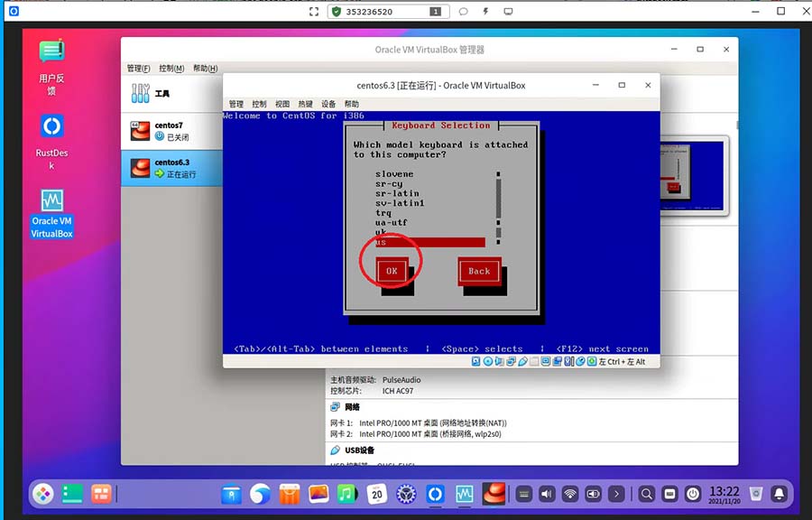The height and width of the screenshot is (520, 812).
Task: Click the music app icon in the dock
Action: click(x=347, y=494)
